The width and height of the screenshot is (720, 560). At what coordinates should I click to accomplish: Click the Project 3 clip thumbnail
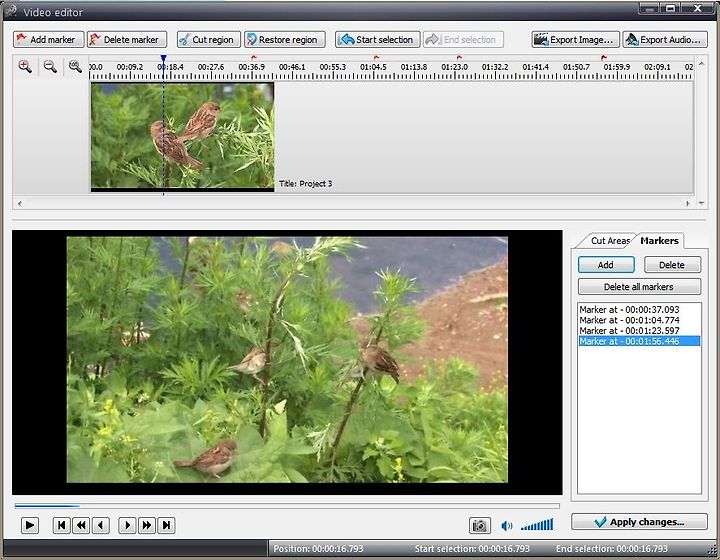click(x=182, y=136)
